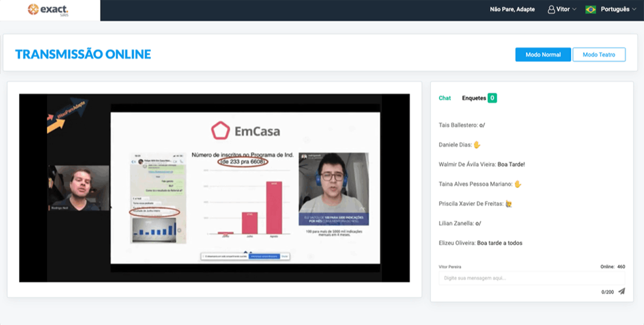This screenshot has height=325, width=644.
Task: Click the #NaoPareAdapte arrow graphic in video
Action: 66,114
